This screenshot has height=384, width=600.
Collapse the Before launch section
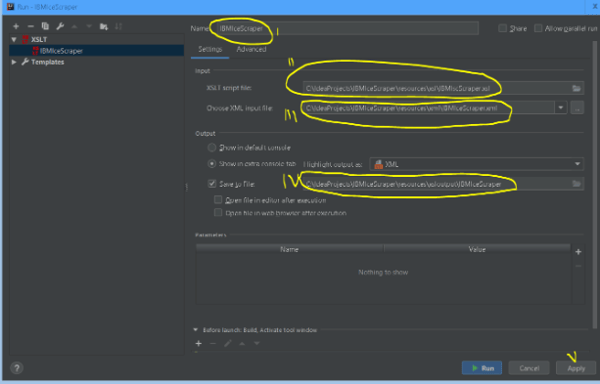[196, 330]
